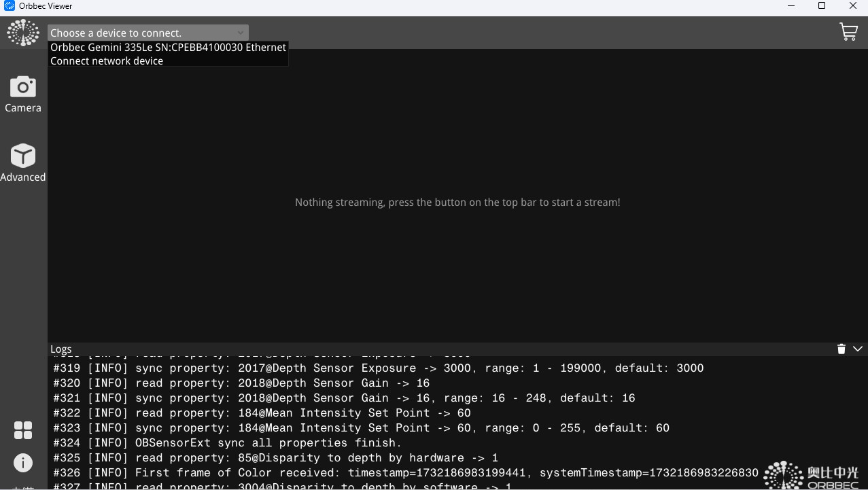Show app information via info icon
868x490 pixels.
coord(23,463)
